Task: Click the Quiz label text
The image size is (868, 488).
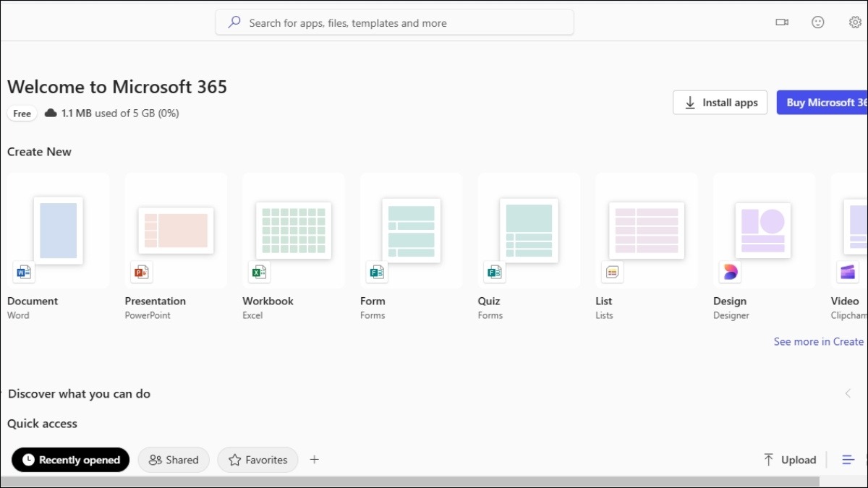Action: pos(489,301)
